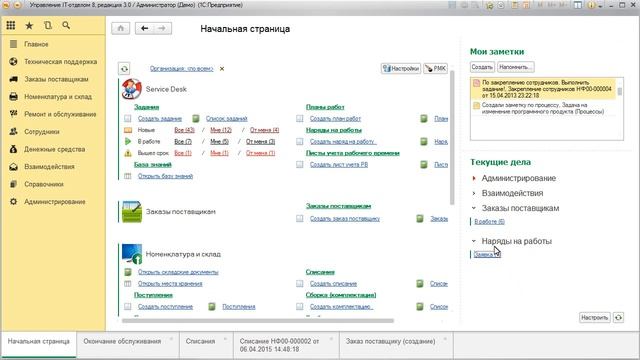The image size is (640, 360).
Task: Click В работе (6) link in current tasks
Action: pos(489,221)
